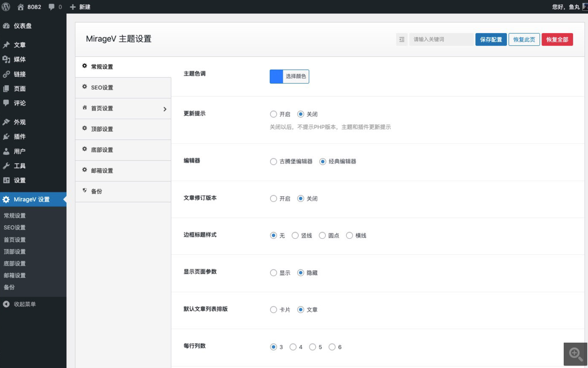Click the magnifier zoom icon at bottom right
Screen dimensions: 588x368
pyautogui.click(x=576, y=354)
